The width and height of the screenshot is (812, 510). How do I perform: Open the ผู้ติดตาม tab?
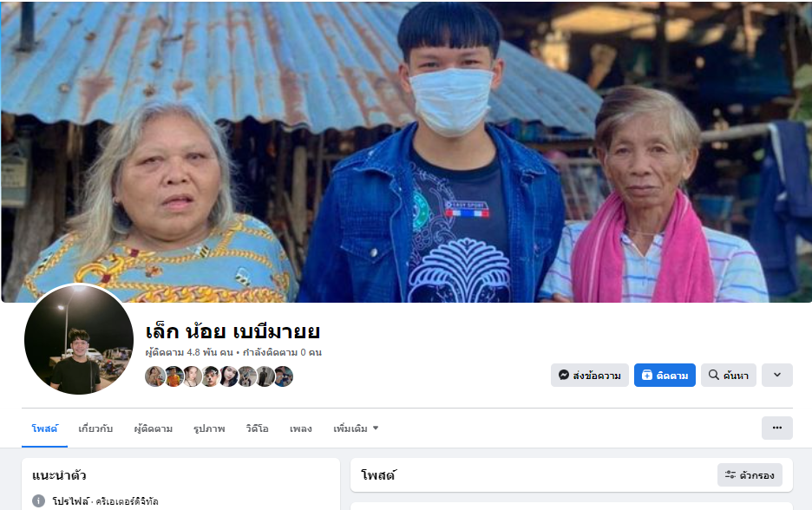(x=154, y=428)
